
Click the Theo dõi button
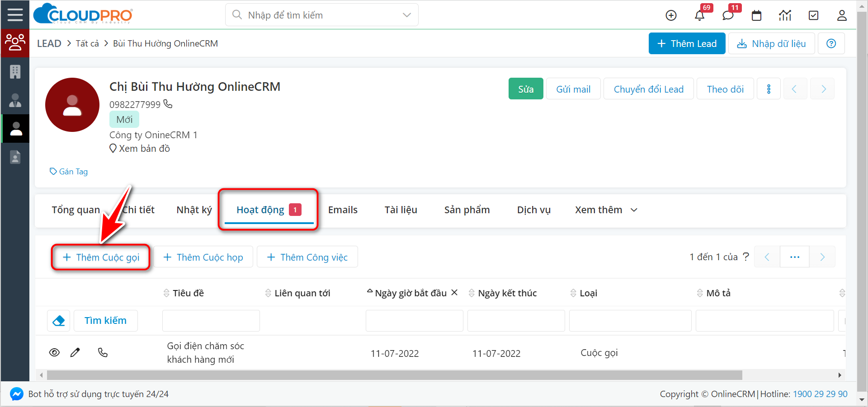[725, 89]
